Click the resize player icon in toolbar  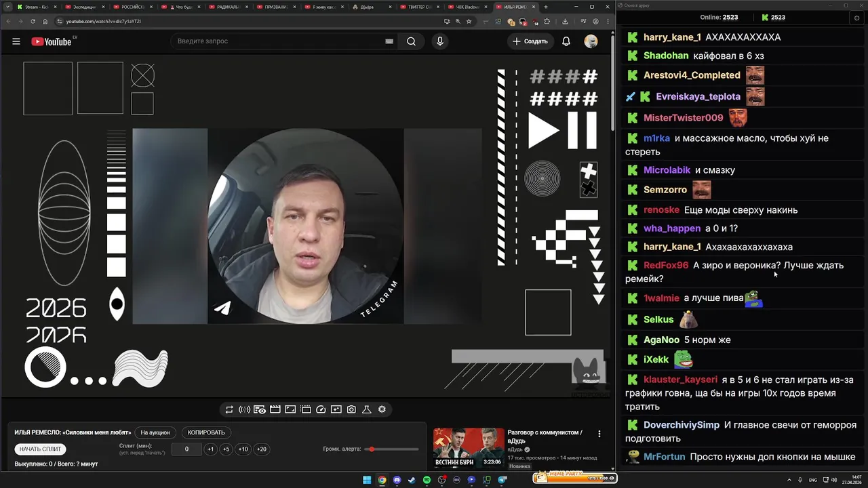(x=290, y=409)
